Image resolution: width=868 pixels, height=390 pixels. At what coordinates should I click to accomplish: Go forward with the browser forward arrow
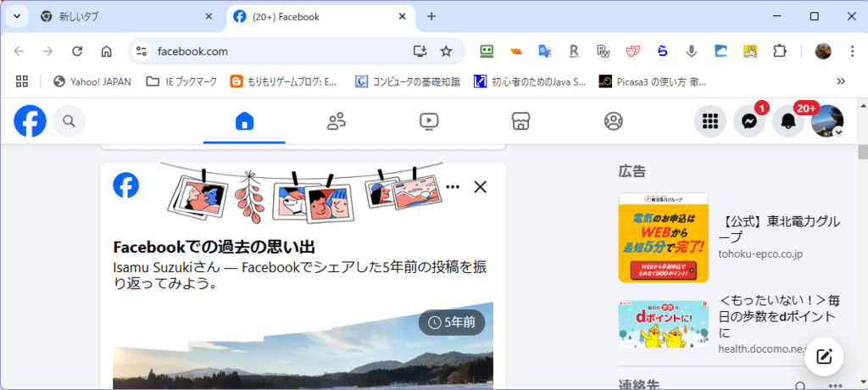click(x=48, y=52)
